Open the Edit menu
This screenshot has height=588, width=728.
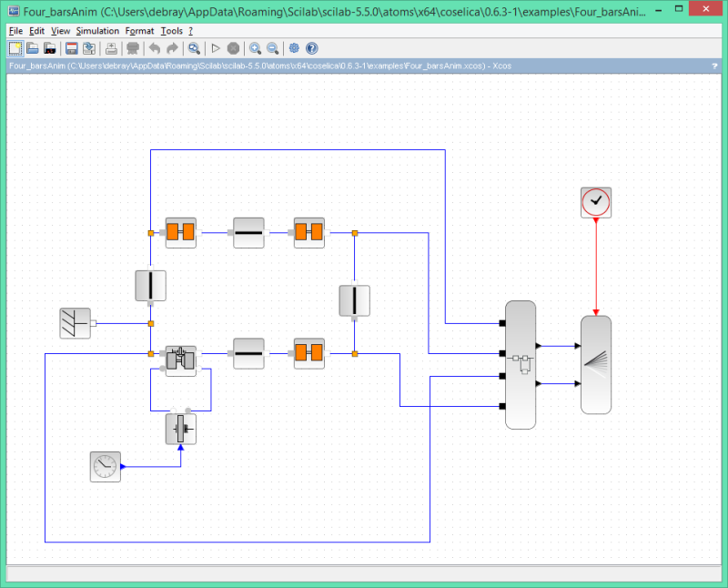point(36,31)
